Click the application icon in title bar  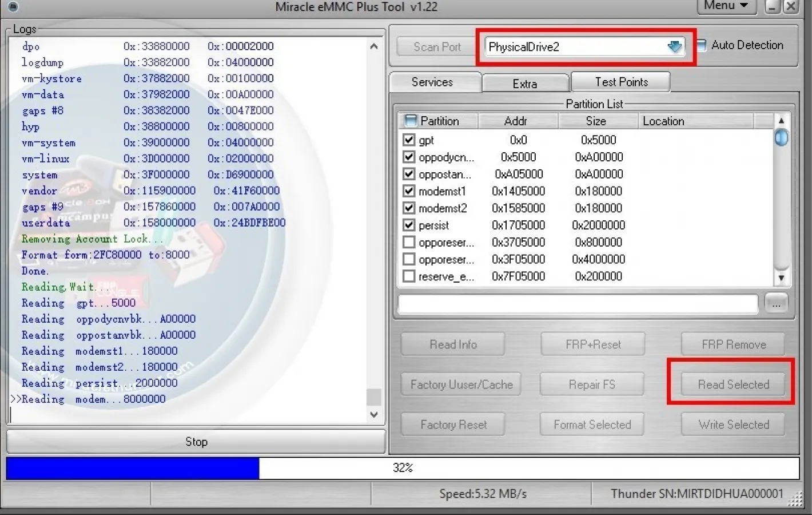(13, 7)
